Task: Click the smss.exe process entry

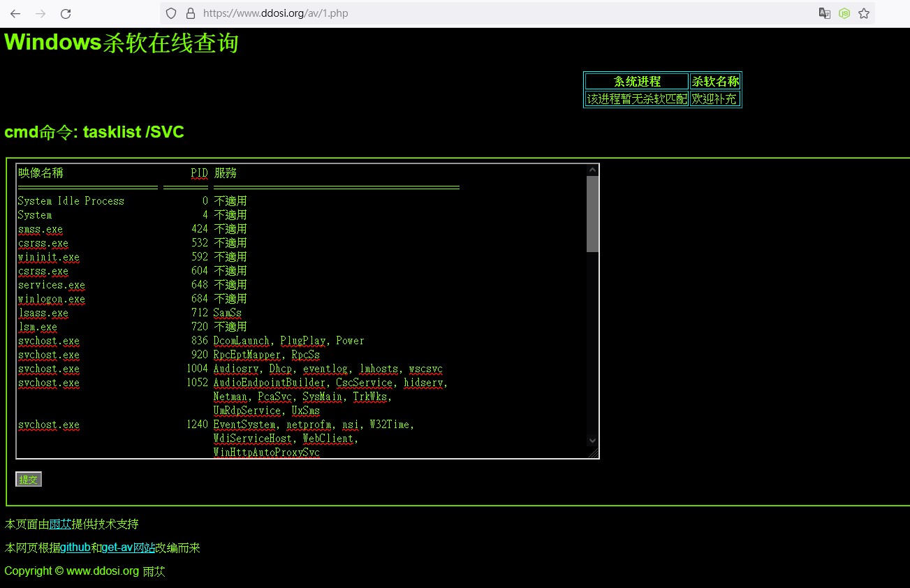Action: (x=41, y=229)
